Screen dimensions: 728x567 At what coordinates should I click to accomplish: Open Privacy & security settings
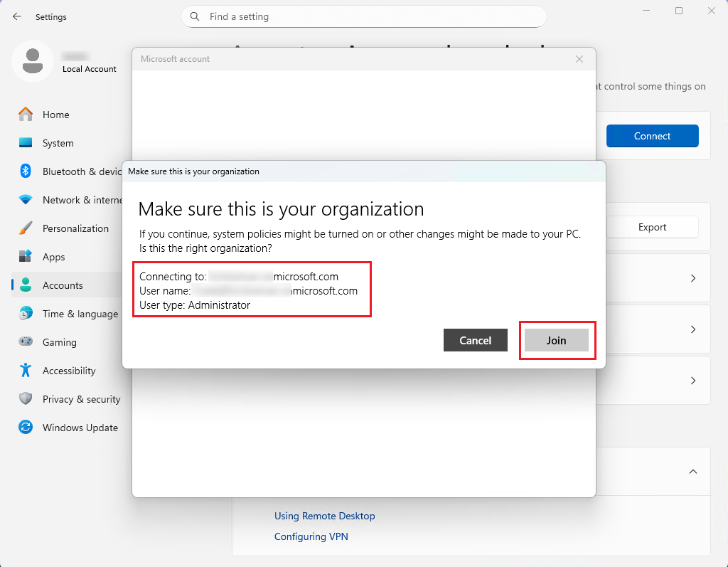[x=81, y=398]
